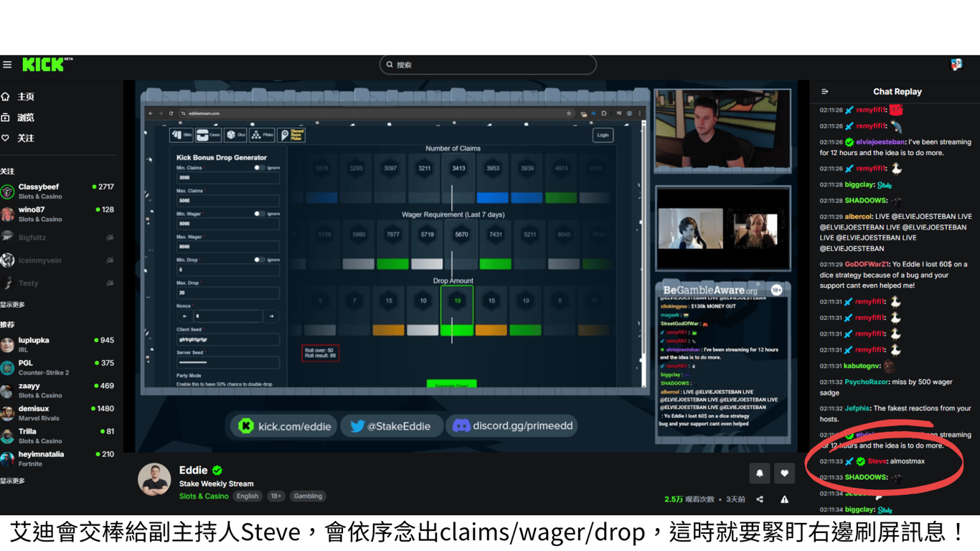Open the hamburger sidebar menu

tap(7, 65)
